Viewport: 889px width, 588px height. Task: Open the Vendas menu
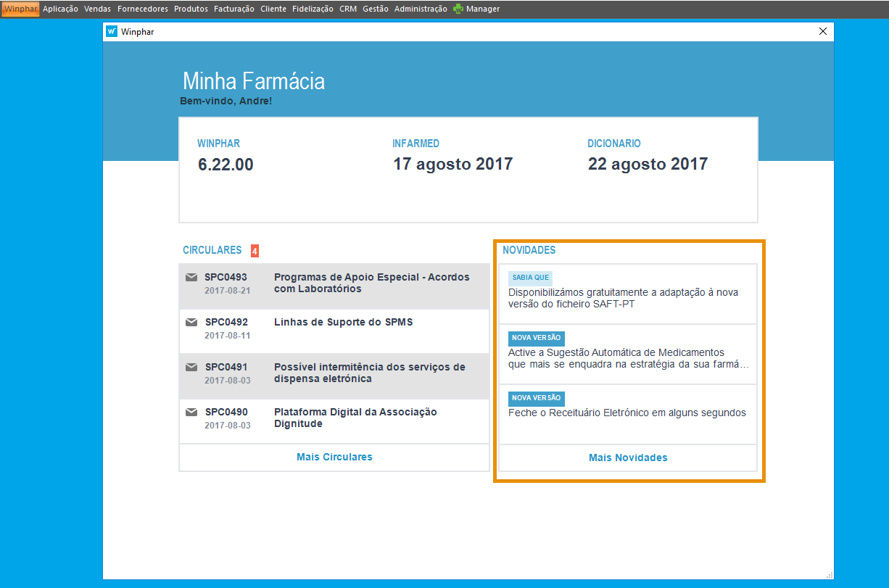coord(98,9)
